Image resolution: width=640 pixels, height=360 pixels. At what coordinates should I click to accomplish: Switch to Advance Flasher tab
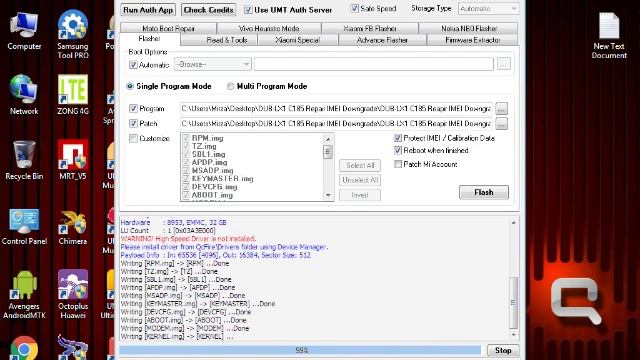382,40
